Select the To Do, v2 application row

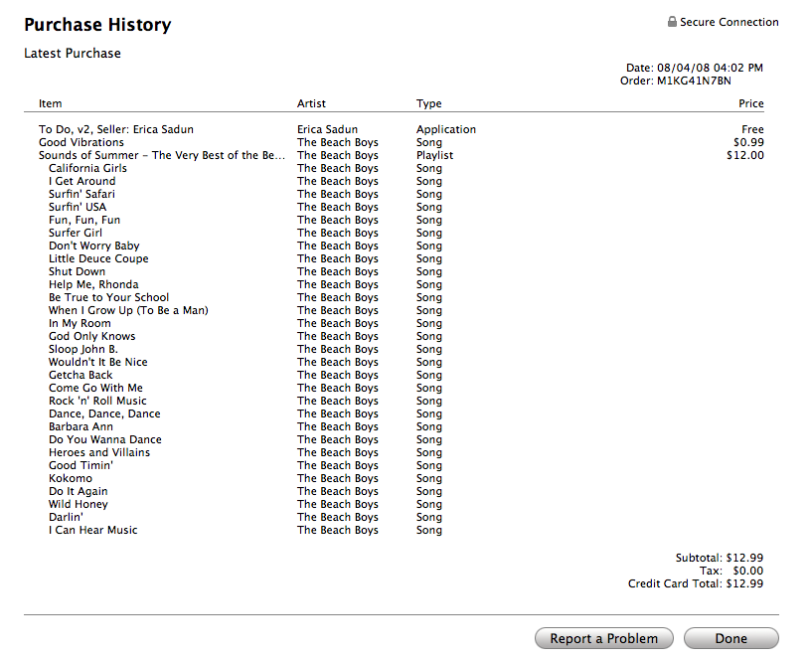(402, 129)
